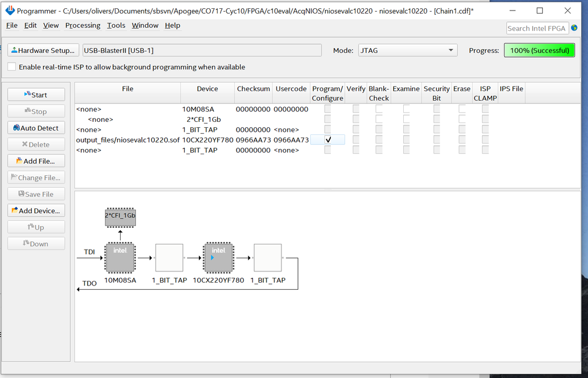Click Add File to add programming file
The width and height of the screenshot is (588, 378).
(36, 161)
